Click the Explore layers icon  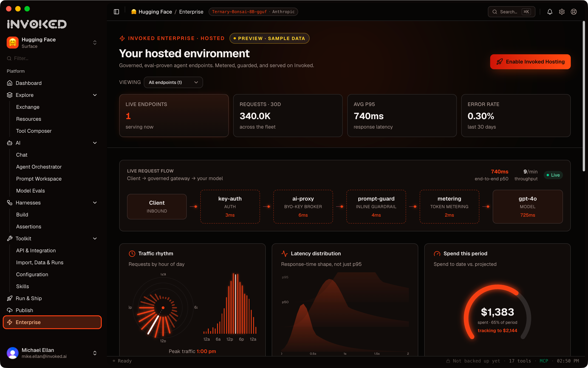click(10, 95)
